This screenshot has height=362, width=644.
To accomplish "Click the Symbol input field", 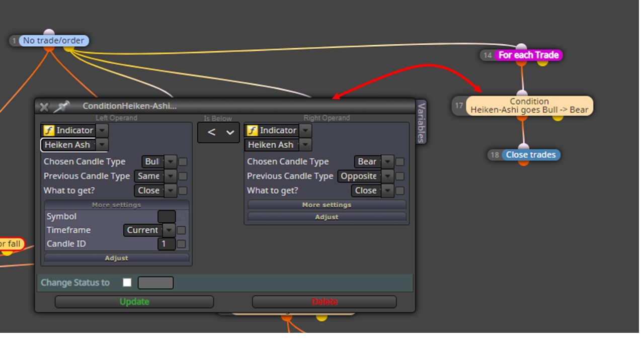I will [167, 217].
